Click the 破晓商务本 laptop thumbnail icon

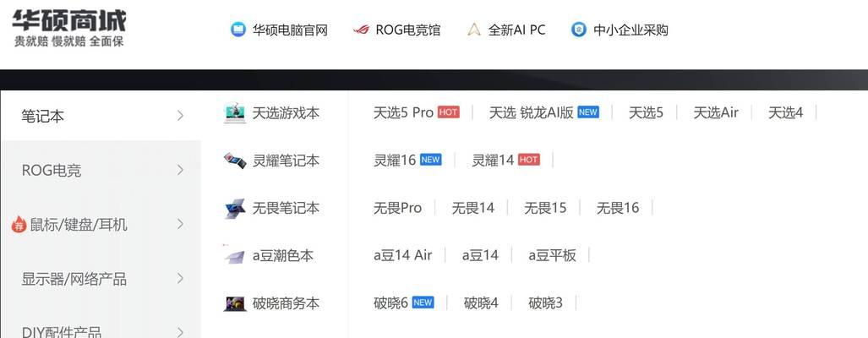point(235,303)
